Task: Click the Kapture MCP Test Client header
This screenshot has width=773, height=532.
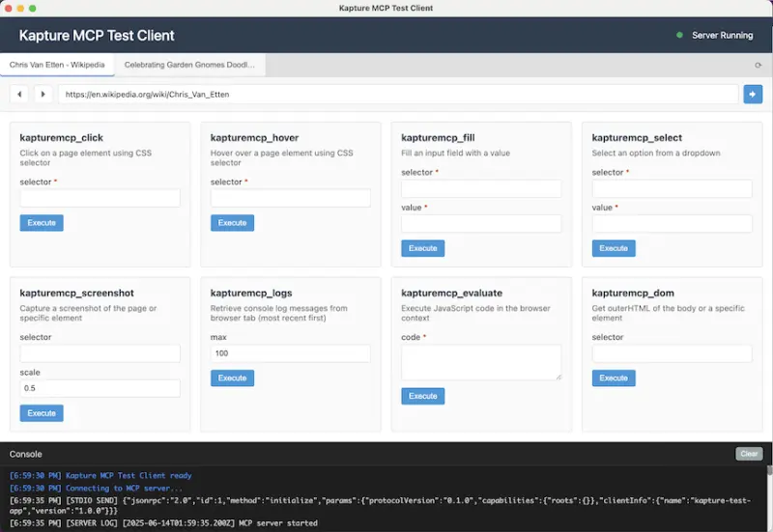Action: (x=97, y=36)
